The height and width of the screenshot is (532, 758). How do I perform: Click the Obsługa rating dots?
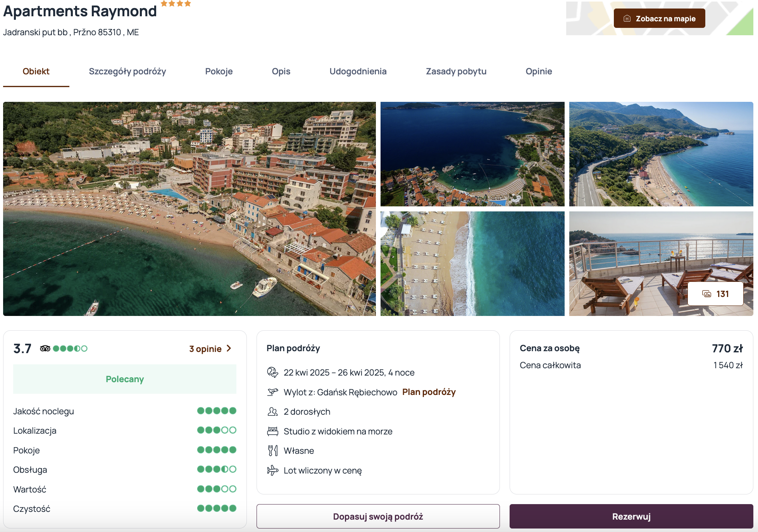tap(217, 469)
